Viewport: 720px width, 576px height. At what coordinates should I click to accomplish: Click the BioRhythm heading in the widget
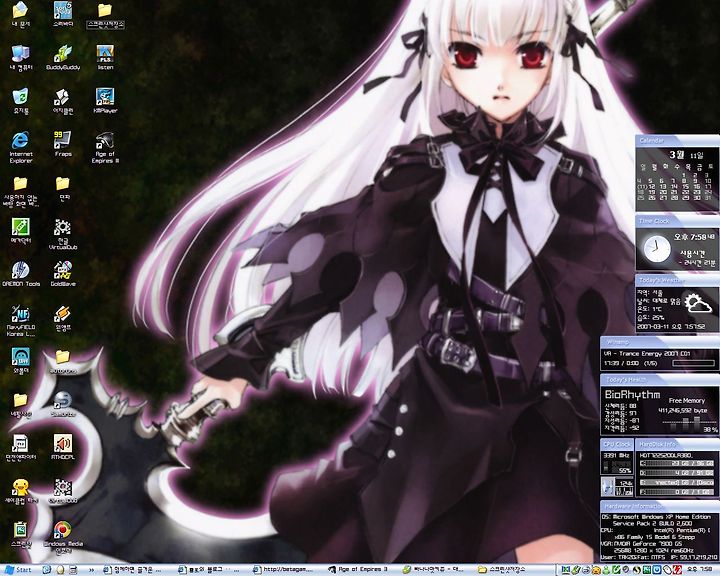(632, 395)
